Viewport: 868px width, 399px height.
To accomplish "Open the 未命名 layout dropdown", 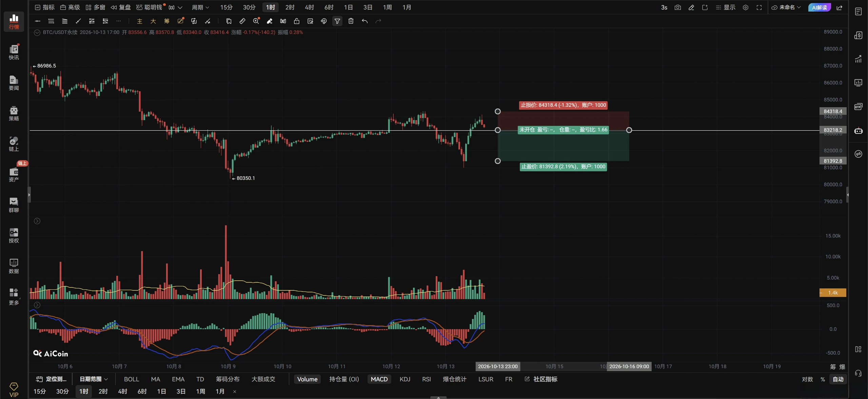I will [786, 7].
